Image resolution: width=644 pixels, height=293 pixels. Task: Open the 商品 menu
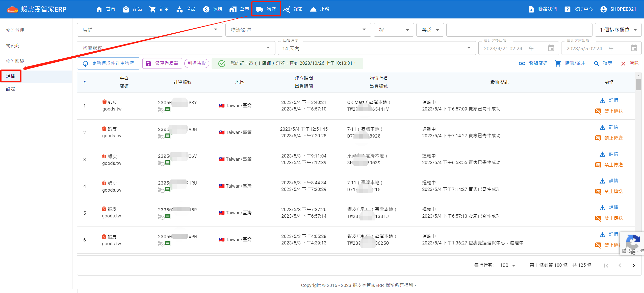click(x=186, y=9)
